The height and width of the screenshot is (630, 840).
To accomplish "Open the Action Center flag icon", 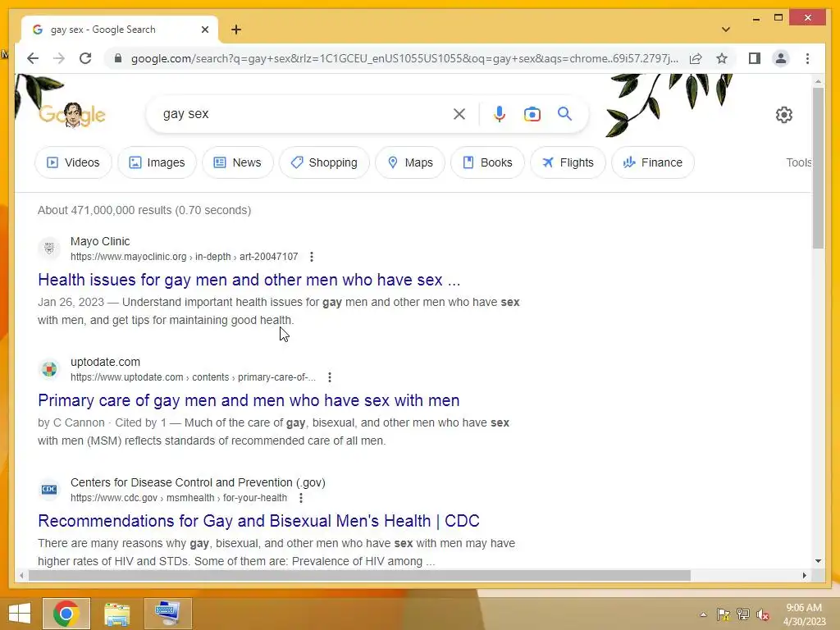I will pyautogui.click(x=723, y=614).
